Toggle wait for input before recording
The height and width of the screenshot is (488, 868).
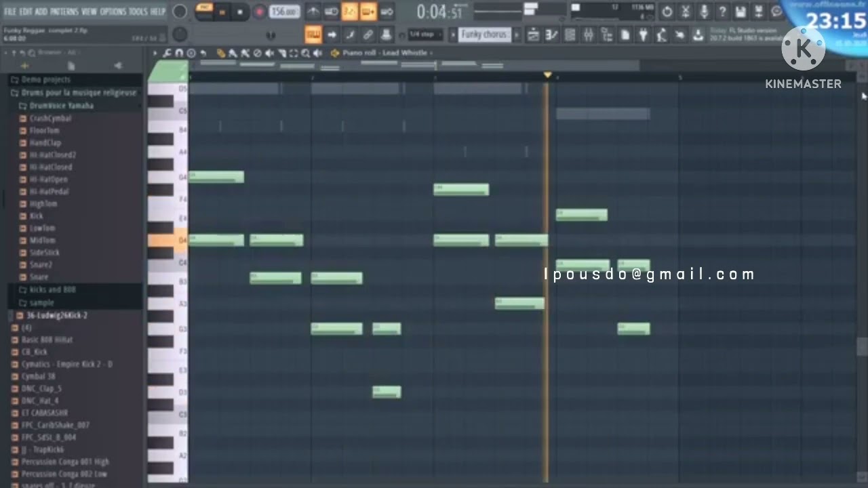point(331,12)
